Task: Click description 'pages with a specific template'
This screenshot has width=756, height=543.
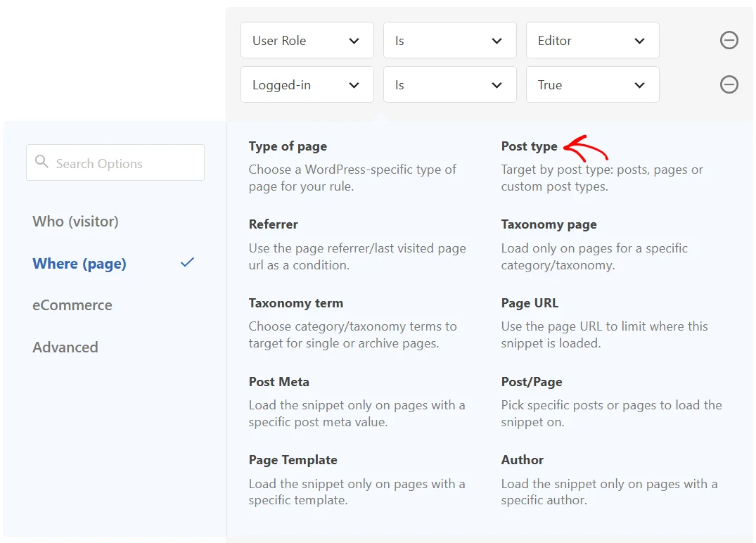Action: (x=357, y=492)
